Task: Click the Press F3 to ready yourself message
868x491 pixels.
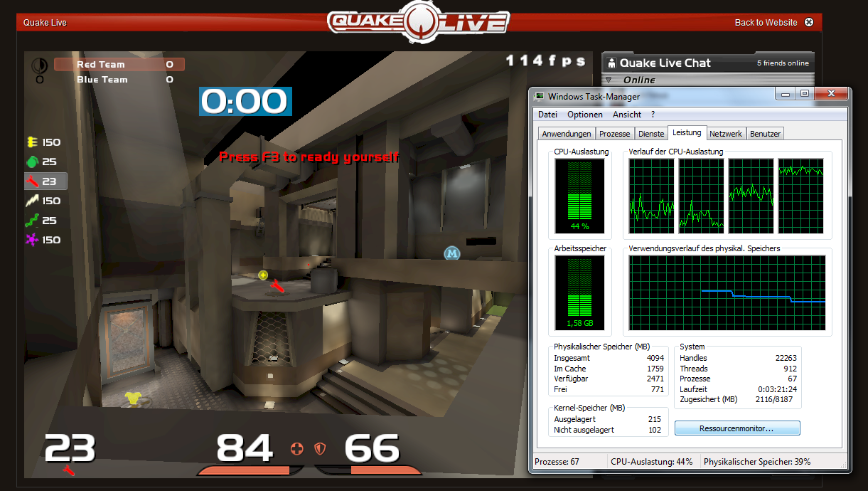Action: (309, 157)
